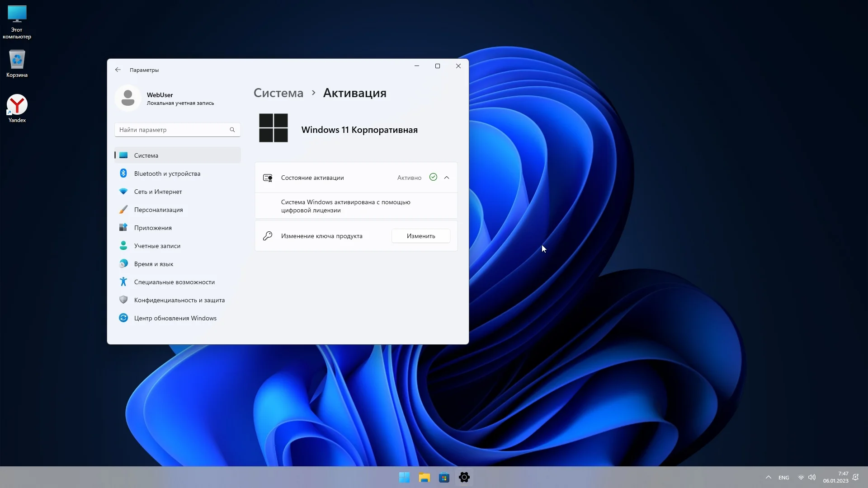Click the Изменить product key button
Viewport: 868px width, 488px height.
(420, 236)
